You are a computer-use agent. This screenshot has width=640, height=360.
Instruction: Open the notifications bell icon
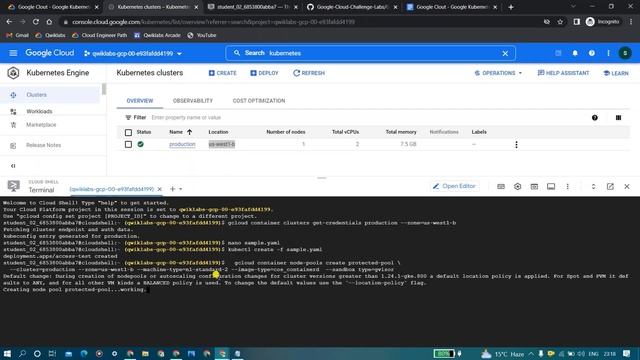(x=575, y=53)
